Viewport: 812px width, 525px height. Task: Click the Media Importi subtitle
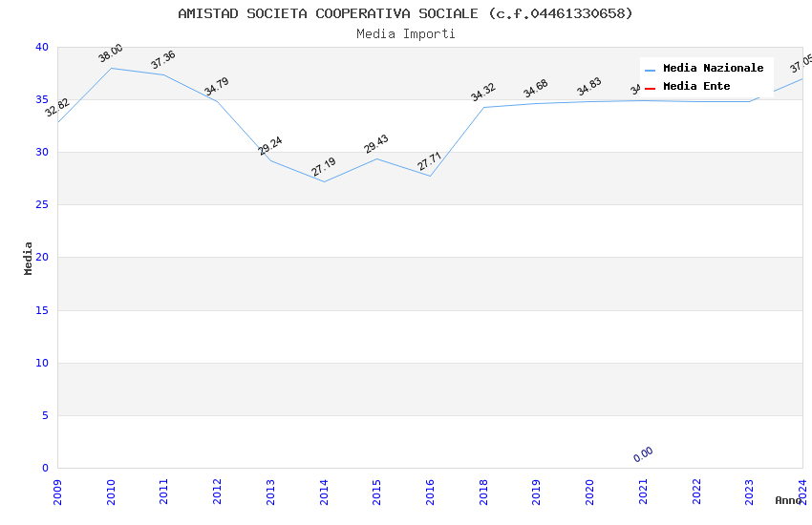tap(405, 34)
